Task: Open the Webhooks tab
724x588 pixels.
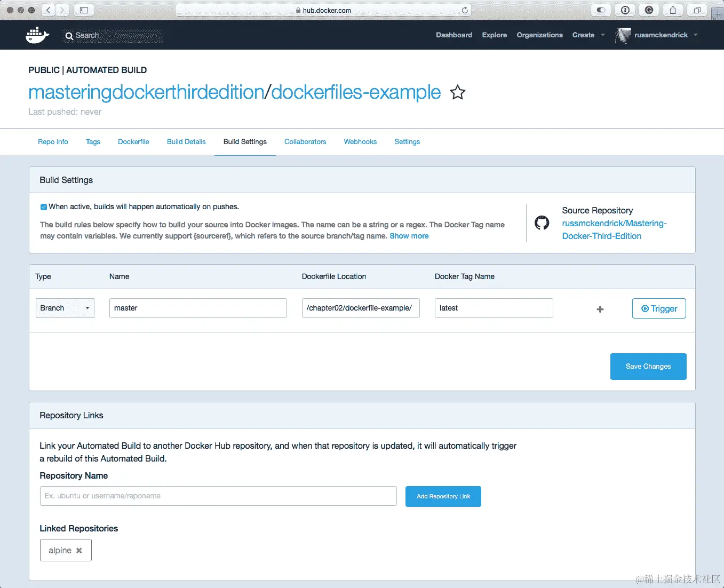Action: [x=360, y=142]
